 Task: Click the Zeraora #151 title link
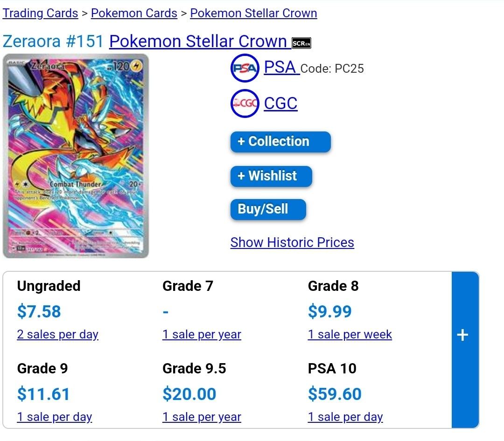click(x=51, y=41)
